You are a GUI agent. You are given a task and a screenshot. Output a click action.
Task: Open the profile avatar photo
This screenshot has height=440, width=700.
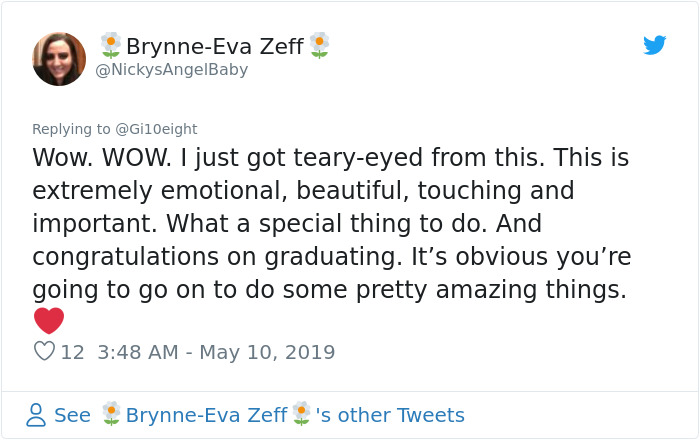point(59,58)
